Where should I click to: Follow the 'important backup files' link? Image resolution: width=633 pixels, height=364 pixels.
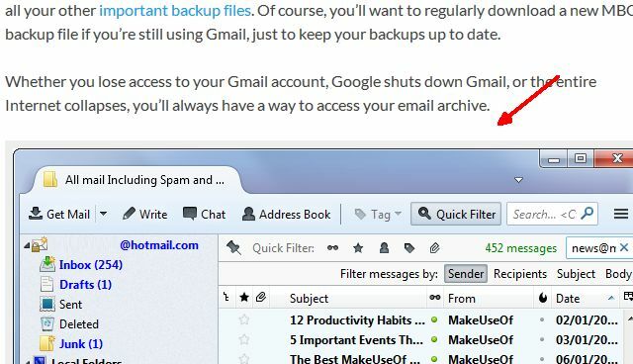pos(175,11)
